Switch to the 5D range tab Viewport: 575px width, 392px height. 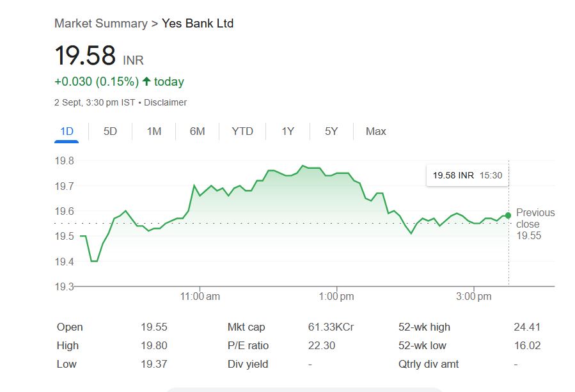click(x=110, y=131)
